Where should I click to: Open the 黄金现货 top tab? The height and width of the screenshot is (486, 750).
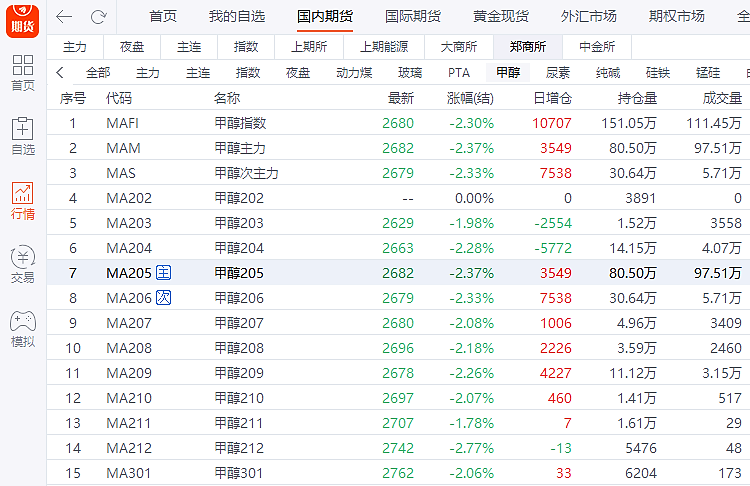501,17
